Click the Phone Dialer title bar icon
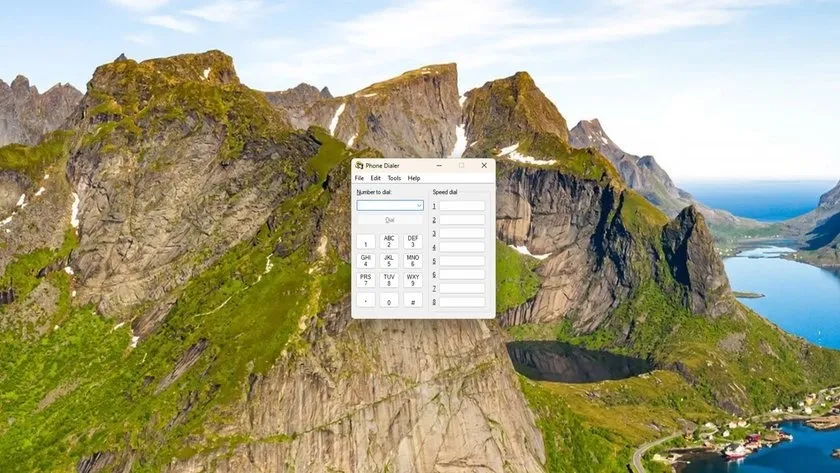 [359, 166]
